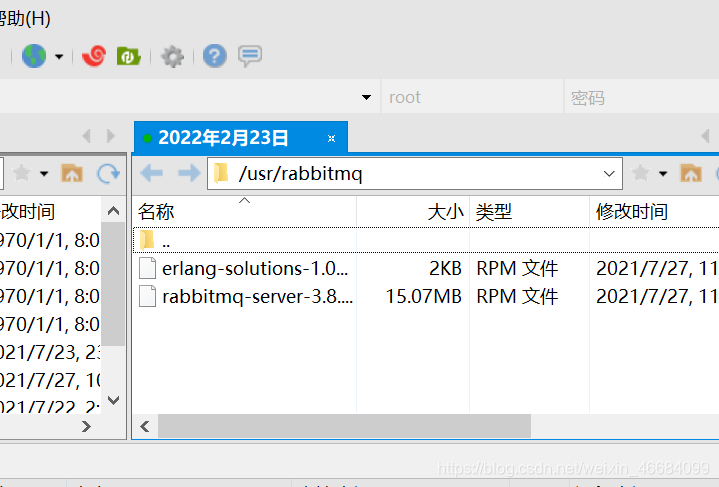Click the far-right tab scroll left arrow

tap(705, 136)
